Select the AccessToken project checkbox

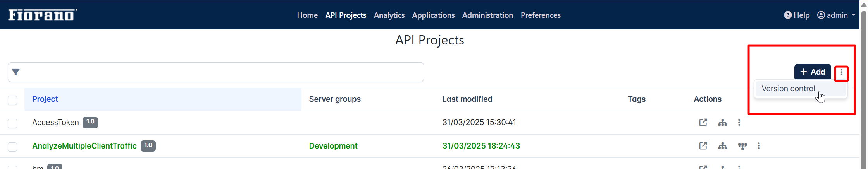tap(12, 123)
